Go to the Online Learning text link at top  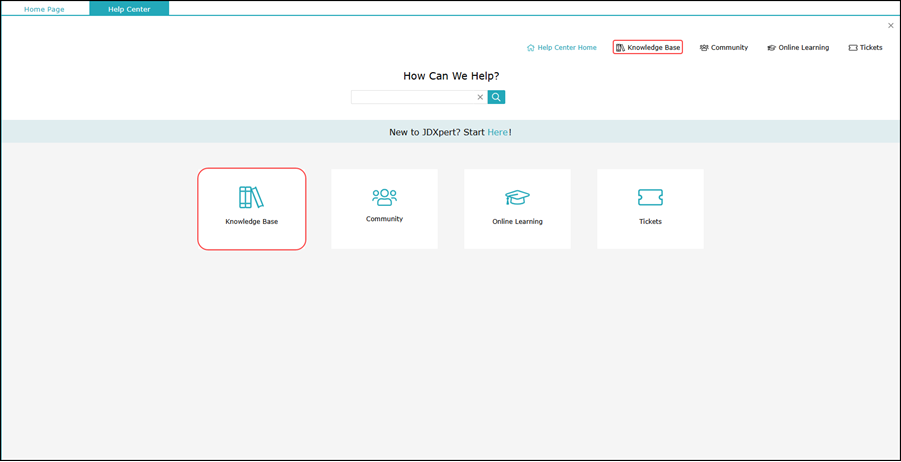pos(804,48)
